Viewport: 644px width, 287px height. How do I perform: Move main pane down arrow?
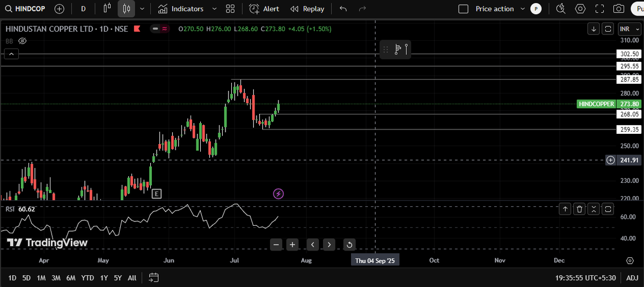pos(594,28)
